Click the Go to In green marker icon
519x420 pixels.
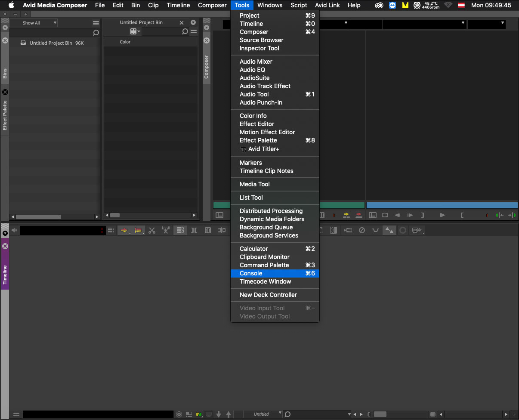(x=499, y=215)
